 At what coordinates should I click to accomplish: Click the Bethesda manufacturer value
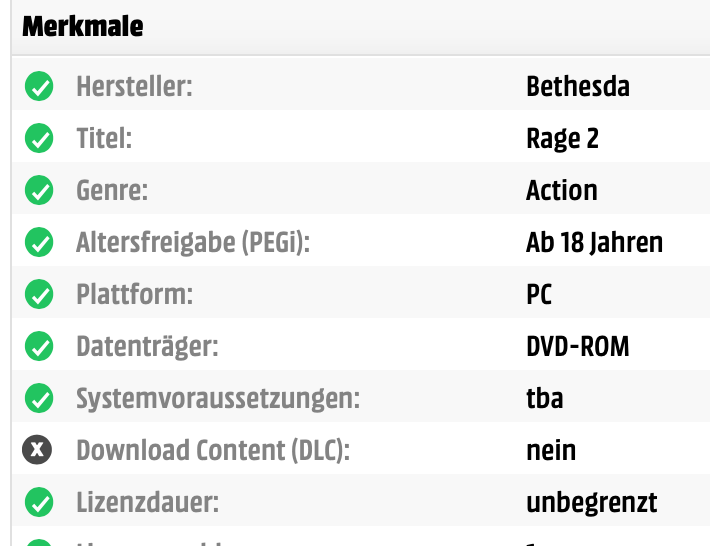(x=578, y=86)
